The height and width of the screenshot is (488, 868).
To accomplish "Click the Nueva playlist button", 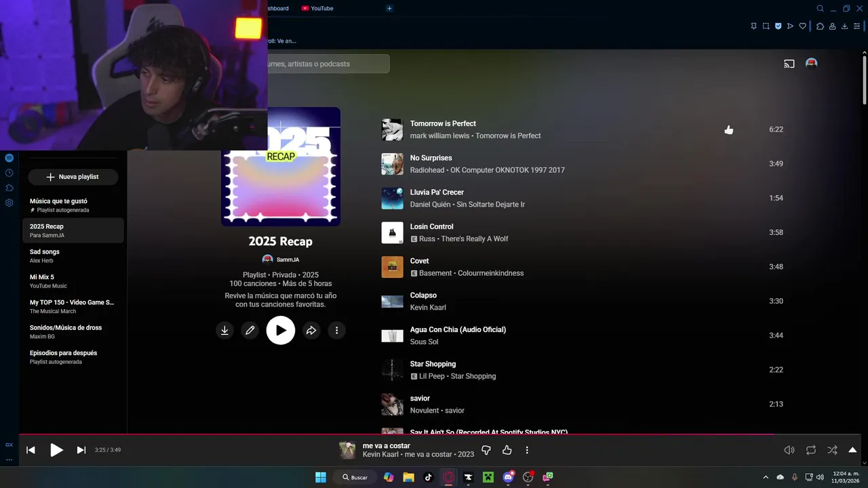I will tap(73, 177).
